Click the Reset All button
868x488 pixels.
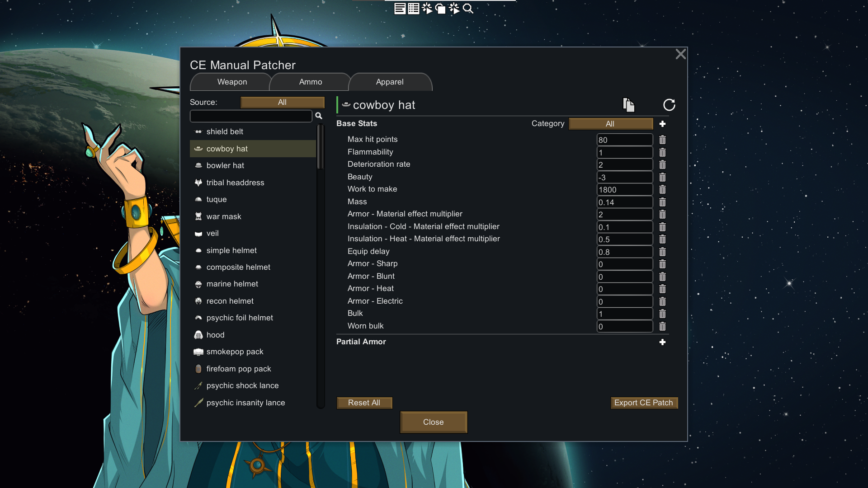coord(364,403)
